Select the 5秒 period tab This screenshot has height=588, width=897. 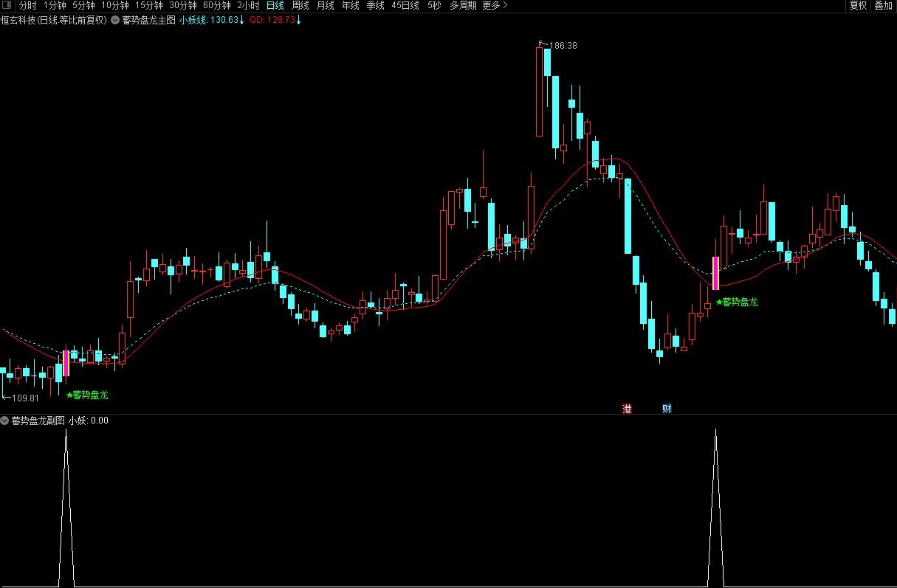[x=434, y=5]
